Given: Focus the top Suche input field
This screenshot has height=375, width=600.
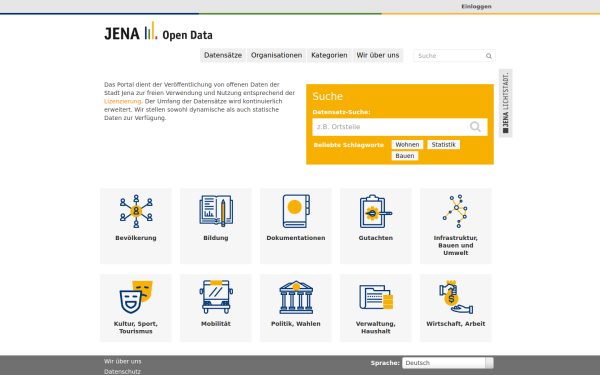Looking at the screenshot, I should coord(454,56).
